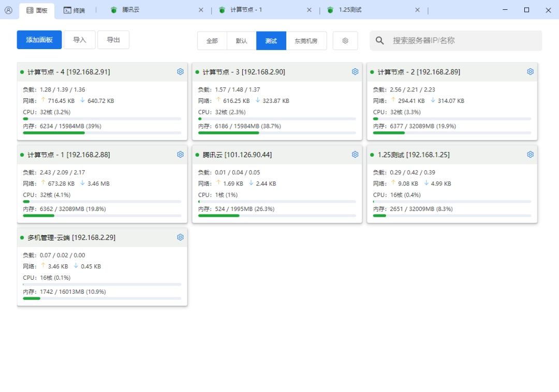Screen dimensions: 559x392
Task: Click the 导入 button
Action: pyautogui.click(x=80, y=39)
